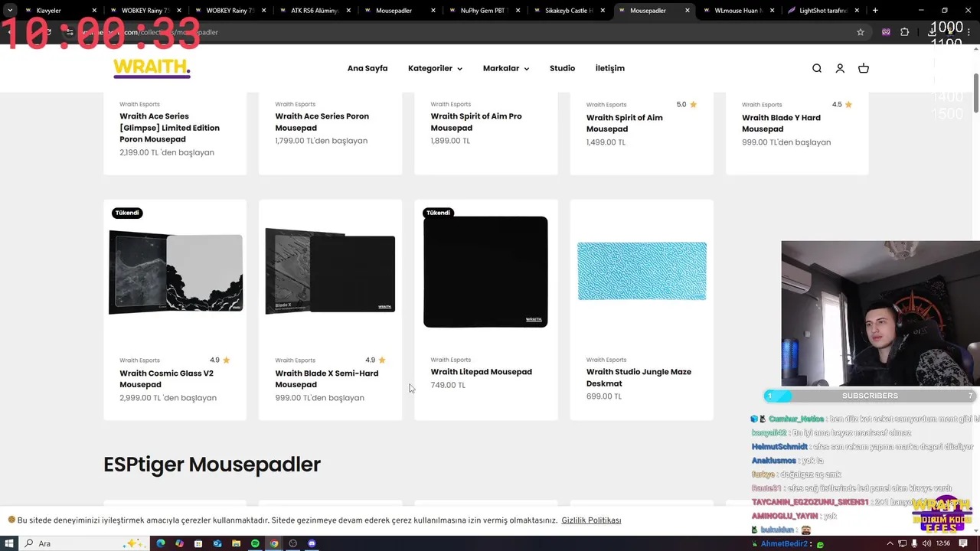Open Discord from the taskbar
Image resolution: width=980 pixels, height=551 pixels.
[312, 543]
